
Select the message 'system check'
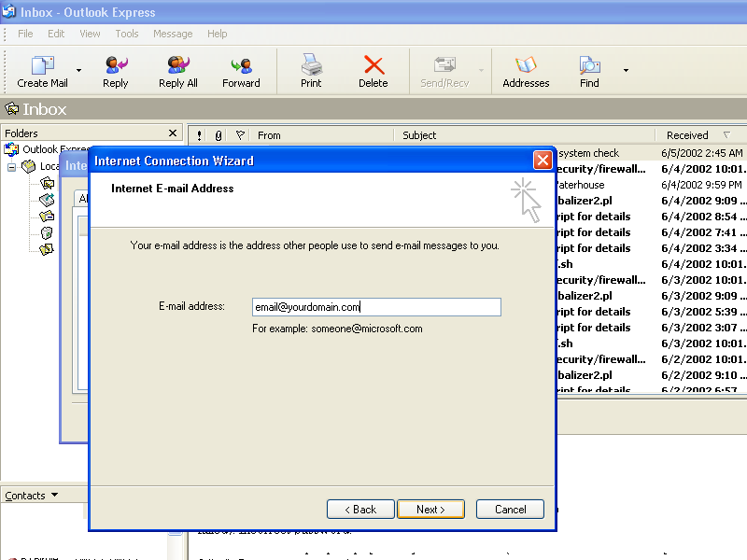click(651, 153)
